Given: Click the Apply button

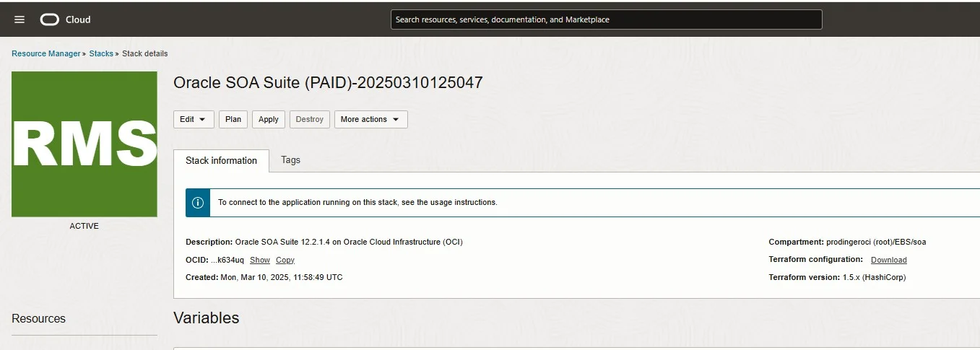Looking at the screenshot, I should pos(269,119).
